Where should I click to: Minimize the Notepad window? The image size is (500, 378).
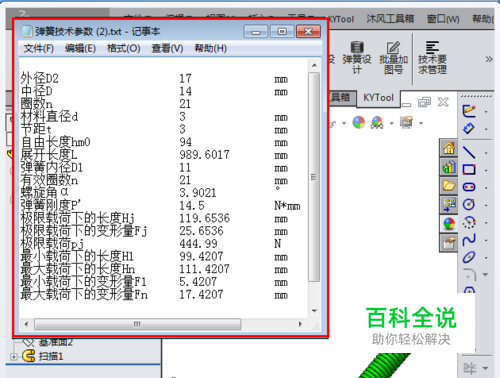(x=256, y=32)
